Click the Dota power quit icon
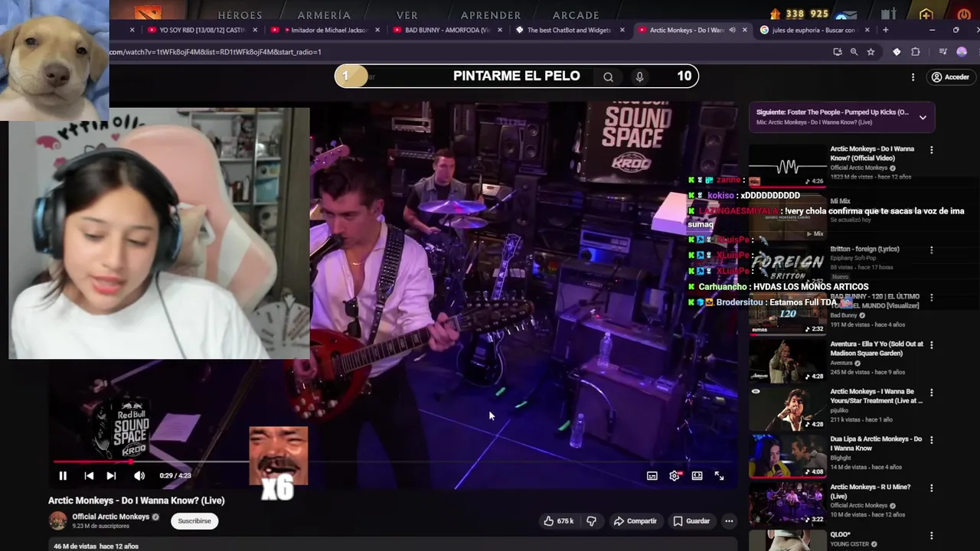 [x=963, y=15]
